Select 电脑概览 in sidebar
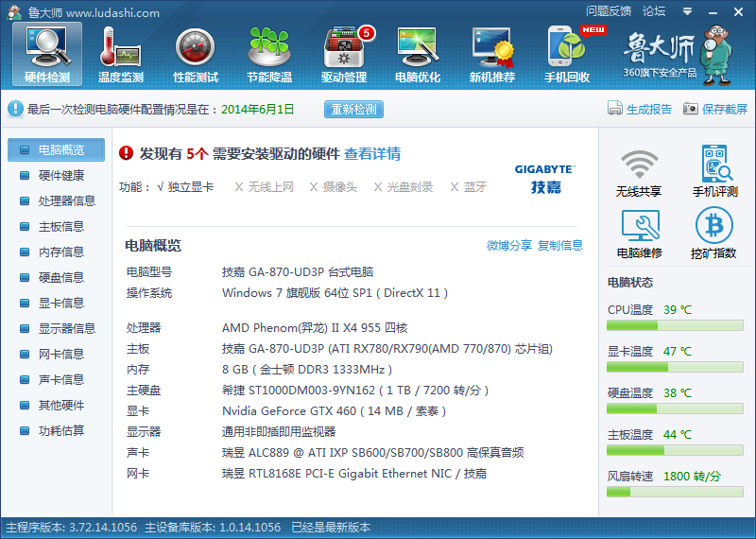Screen dimensions: 756x539 56,149
